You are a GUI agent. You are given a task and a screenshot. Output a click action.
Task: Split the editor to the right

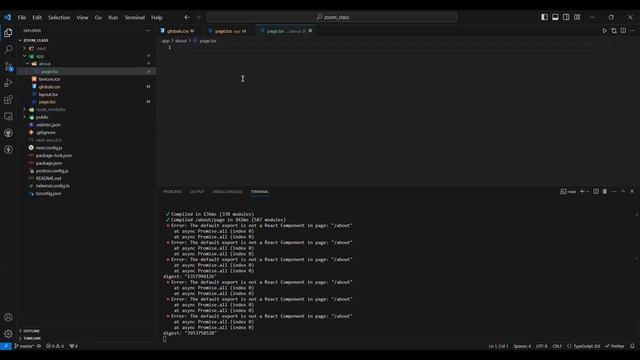[x=623, y=31]
